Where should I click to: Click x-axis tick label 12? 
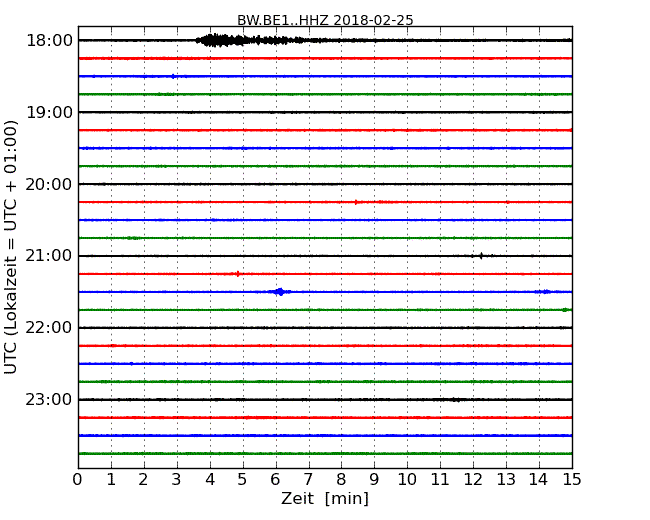(x=473, y=480)
